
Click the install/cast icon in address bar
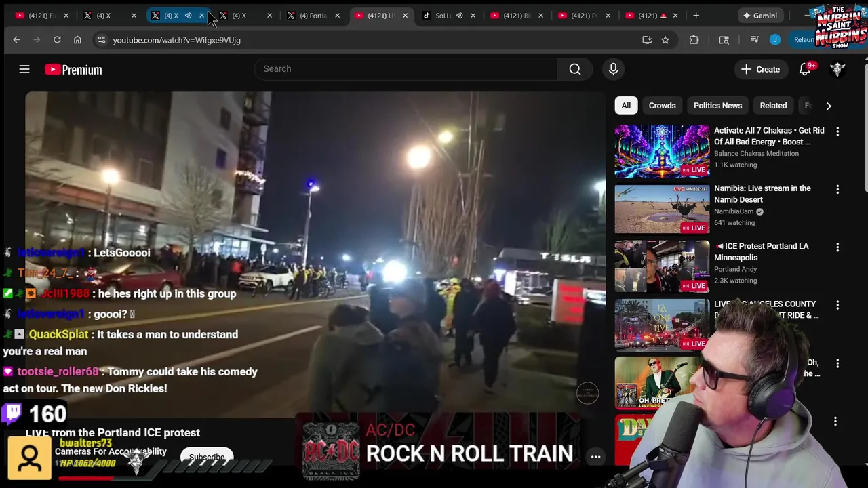[647, 40]
